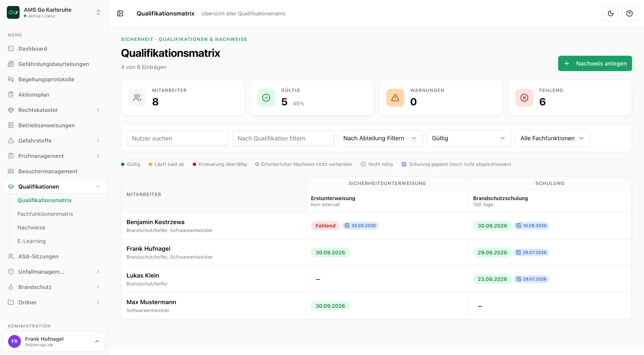644x355 pixels.
Task: Click the Gefahrstoffe warning triangle icon
Action: [11, 140]
